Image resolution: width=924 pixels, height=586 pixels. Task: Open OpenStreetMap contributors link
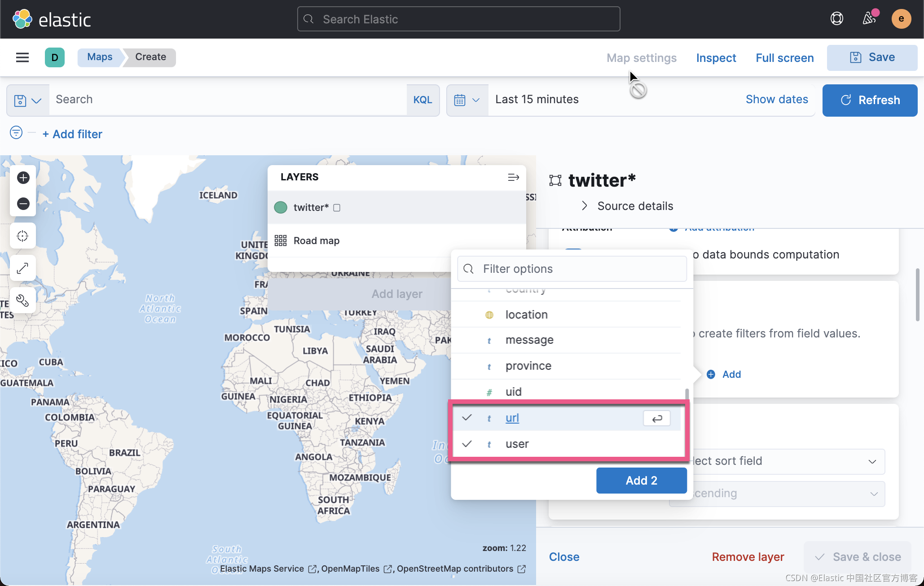point(461,569)
